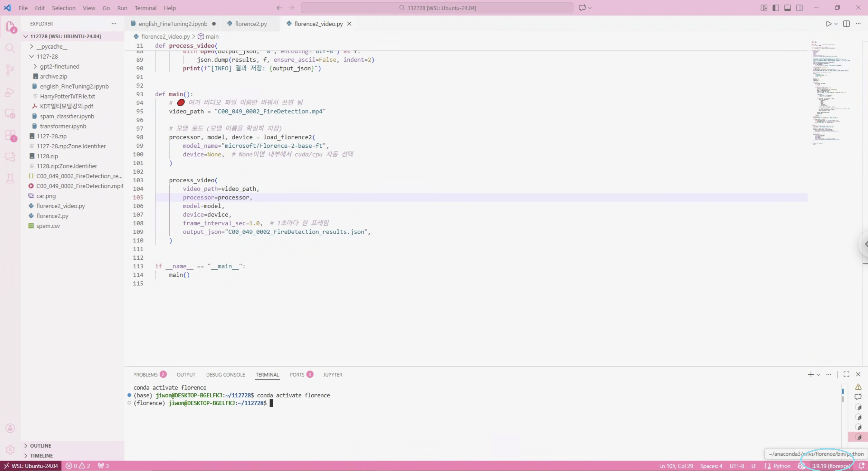The image size is (868, 471).
Task: Open the Search view in activity bar
Action: tap(10, 48)
